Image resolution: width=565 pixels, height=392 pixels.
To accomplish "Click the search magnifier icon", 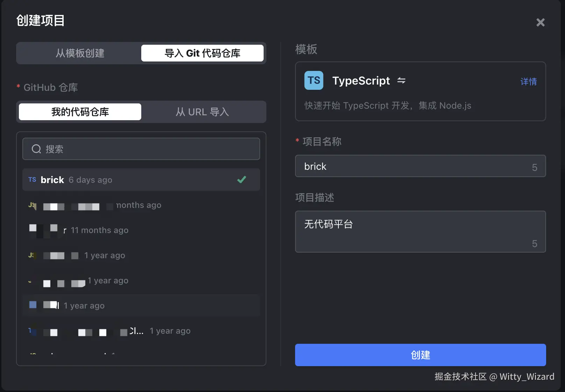I will tap(36, 149).
